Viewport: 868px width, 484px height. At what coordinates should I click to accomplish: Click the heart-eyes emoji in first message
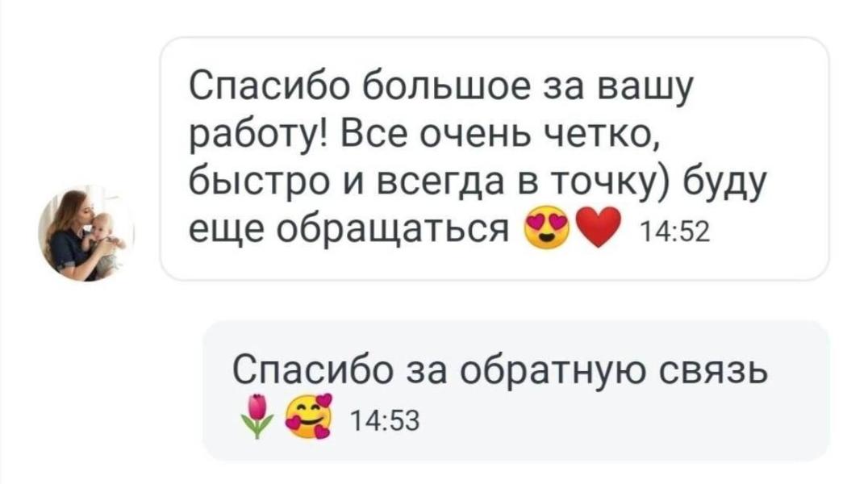click(x=546, y=227)
